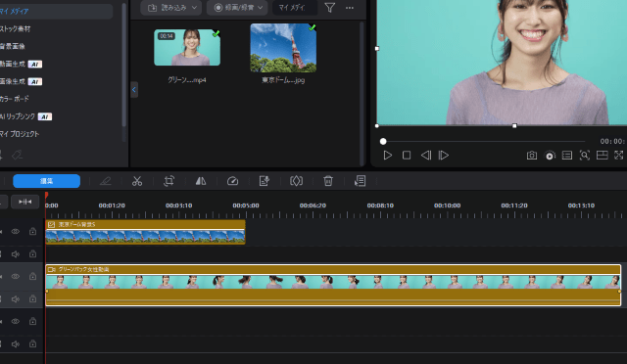
Task: Click the funnel filter icon in the media panel
Action: [x=329, y=8]
